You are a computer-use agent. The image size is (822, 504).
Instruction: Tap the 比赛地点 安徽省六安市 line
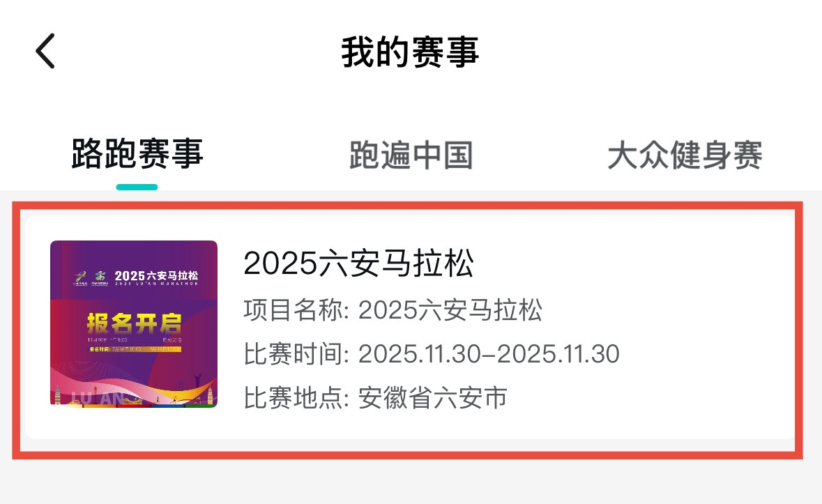pos(375,397)
